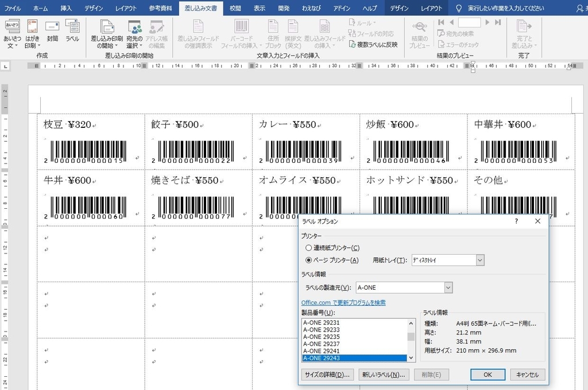Viewport: 588px width, 390px height.
Task: Switch to the アドイン tab
Action: [x=342, y=8]
